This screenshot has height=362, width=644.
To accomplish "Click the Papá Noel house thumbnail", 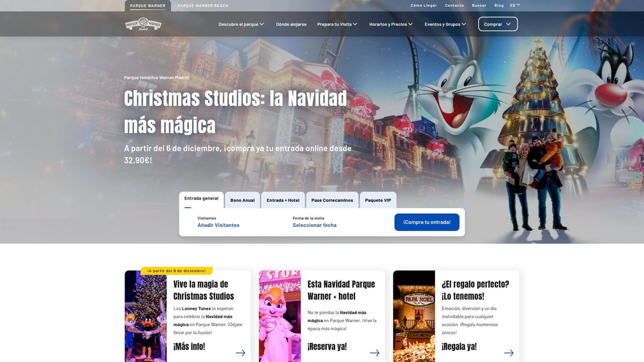I will [x=414, y=316].
